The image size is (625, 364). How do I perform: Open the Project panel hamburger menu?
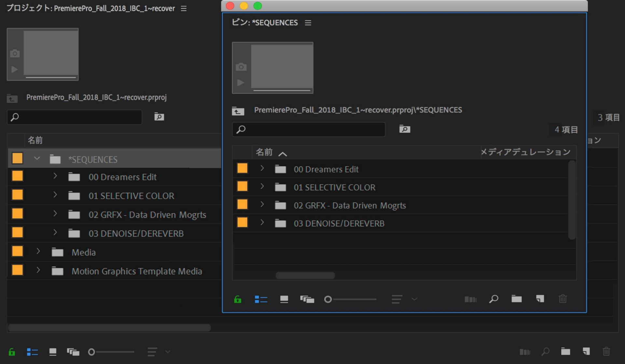tap(184, 8)
